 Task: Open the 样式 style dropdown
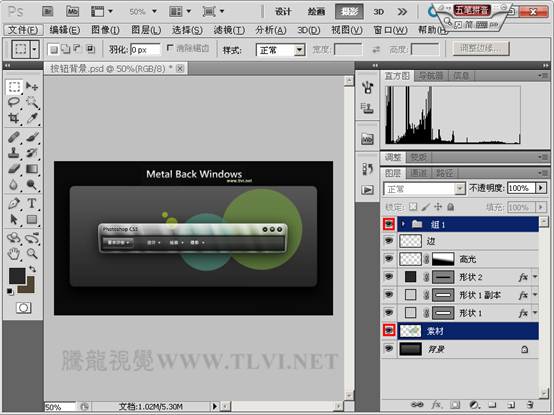coord(280,50)
